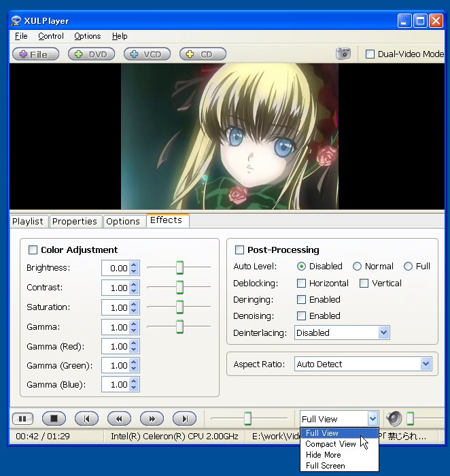450x476 pixels.
Task: Enable Denoising checkbox
Action: 301,316
